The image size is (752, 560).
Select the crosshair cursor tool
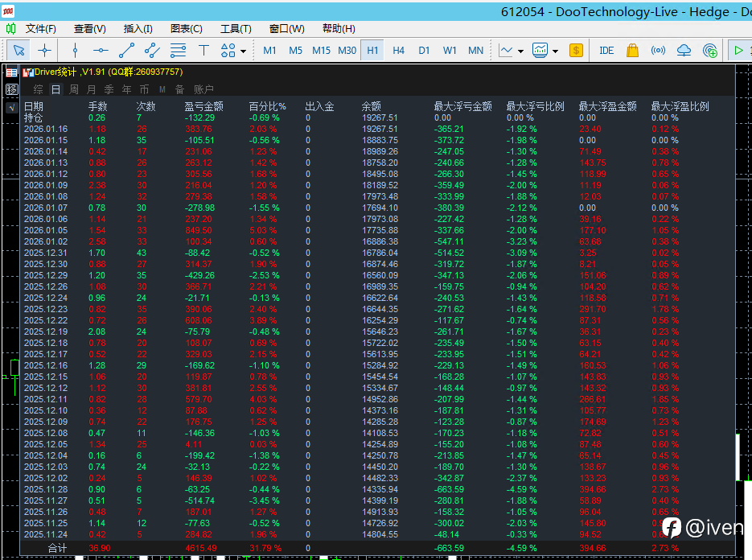pos(45,50)
